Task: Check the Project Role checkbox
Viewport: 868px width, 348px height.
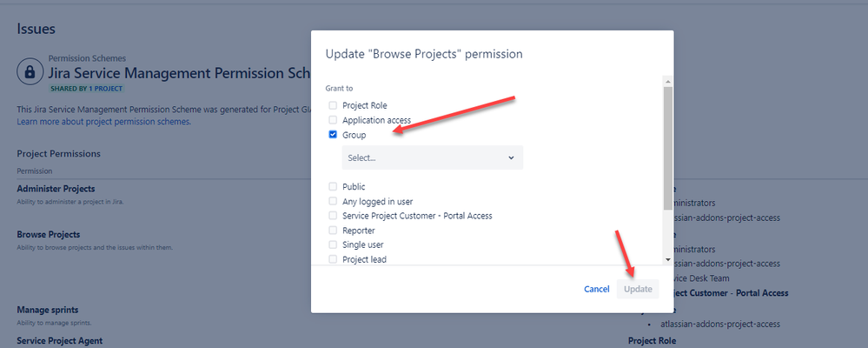Action: 333,105
